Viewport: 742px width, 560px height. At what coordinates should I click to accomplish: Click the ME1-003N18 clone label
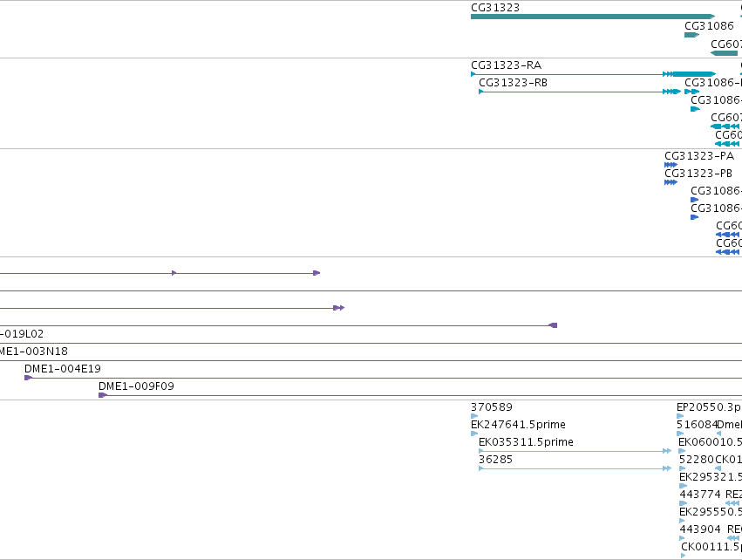pyautogui.click(x=34, y=352)
